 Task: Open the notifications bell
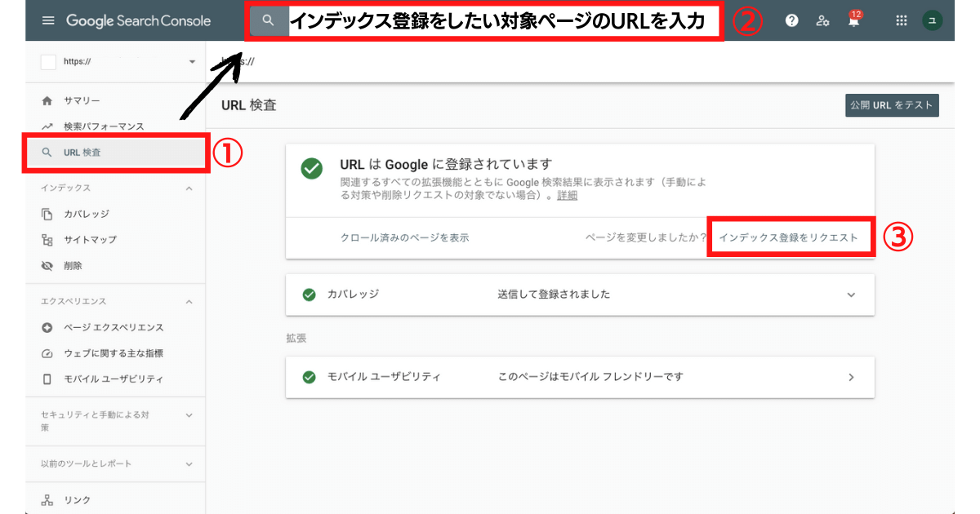[853, 21]
